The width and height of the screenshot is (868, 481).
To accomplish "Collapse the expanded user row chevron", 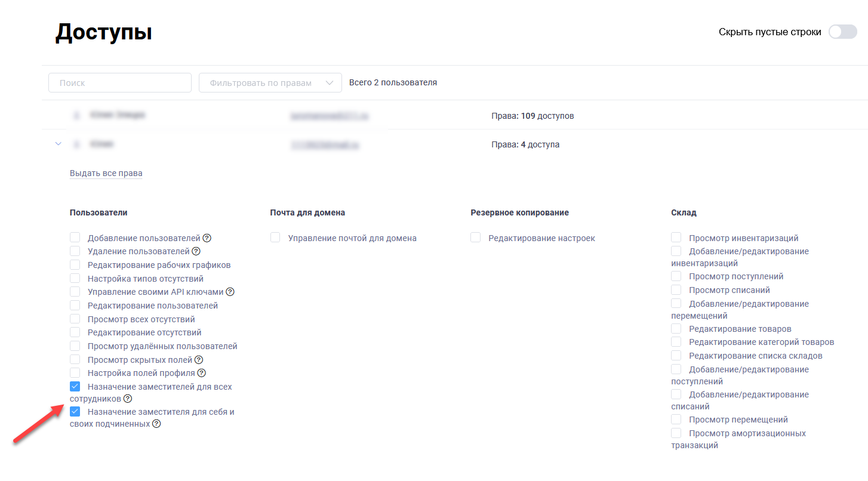I will (x=58, y=144).
